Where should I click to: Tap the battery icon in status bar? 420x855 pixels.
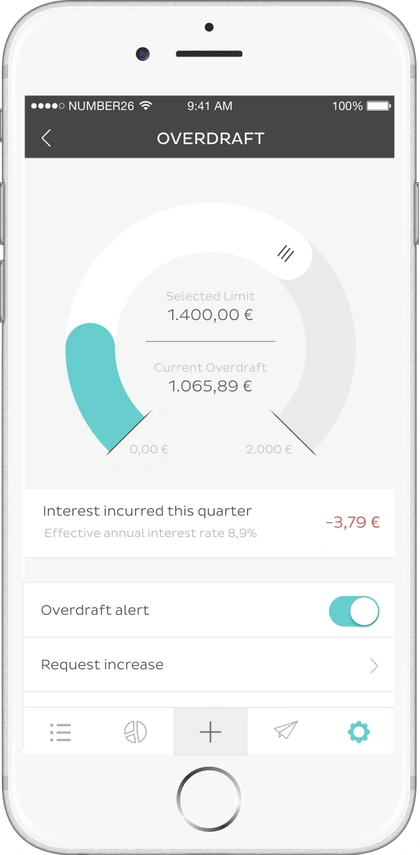(379, 106)
